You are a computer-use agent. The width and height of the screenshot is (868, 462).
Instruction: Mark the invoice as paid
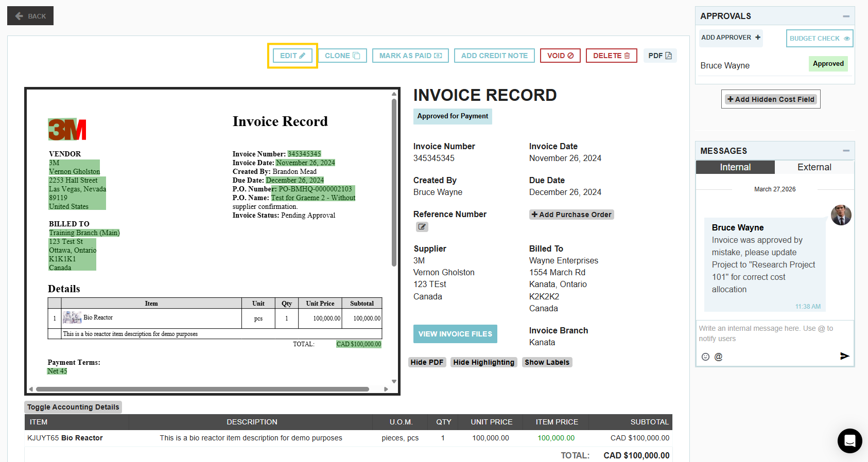pyautogui.click(x=410, y=56)
